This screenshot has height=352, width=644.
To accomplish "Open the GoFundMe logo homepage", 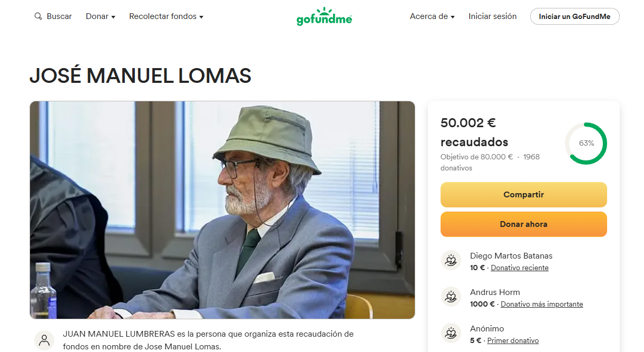I will coord(324,17).
